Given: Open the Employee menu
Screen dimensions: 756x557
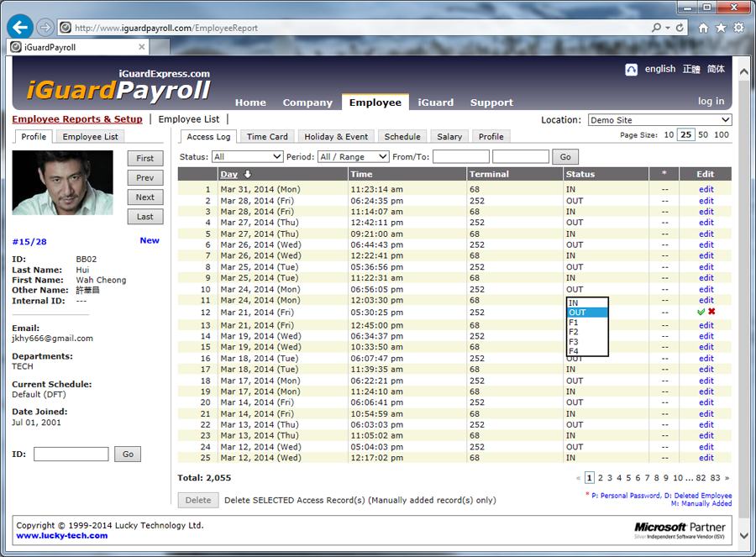Looking at the screenshot, I should click(x=375, y=102).
